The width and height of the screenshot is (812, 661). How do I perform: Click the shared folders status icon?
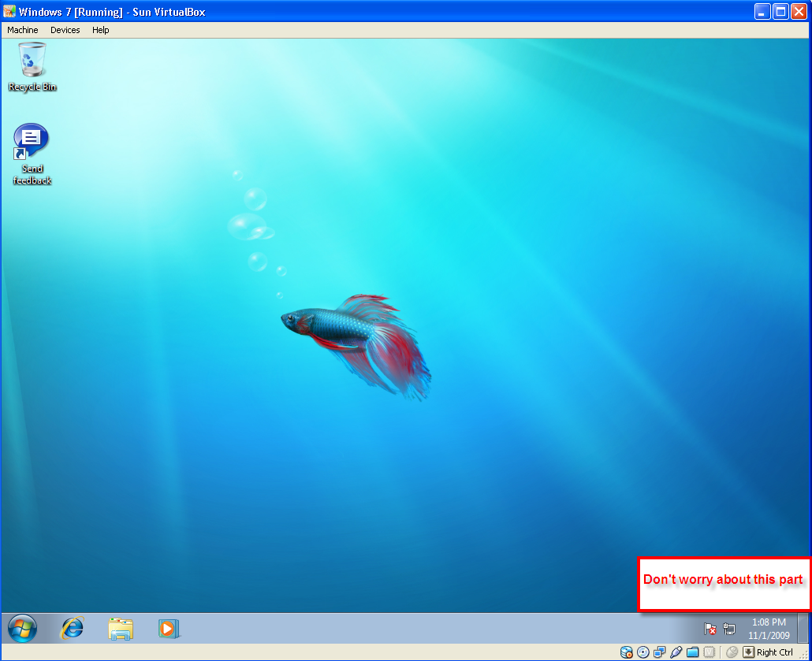[692, 652]
